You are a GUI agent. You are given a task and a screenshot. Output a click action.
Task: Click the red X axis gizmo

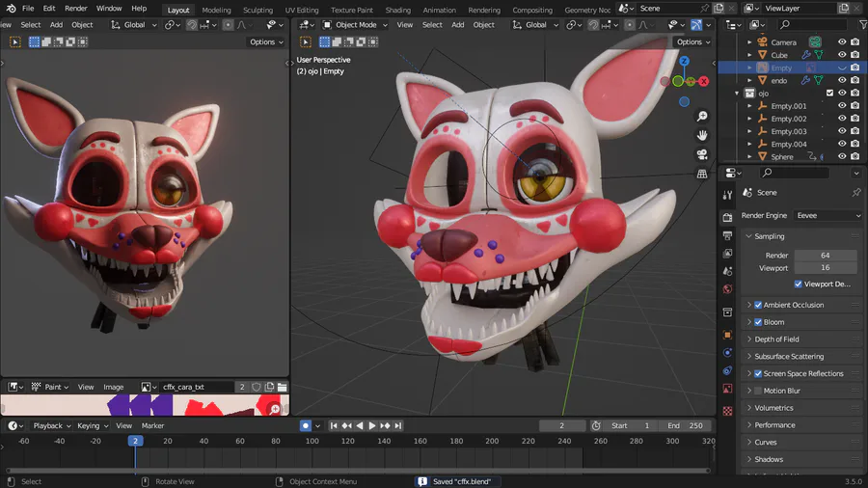tap(704, 81)
